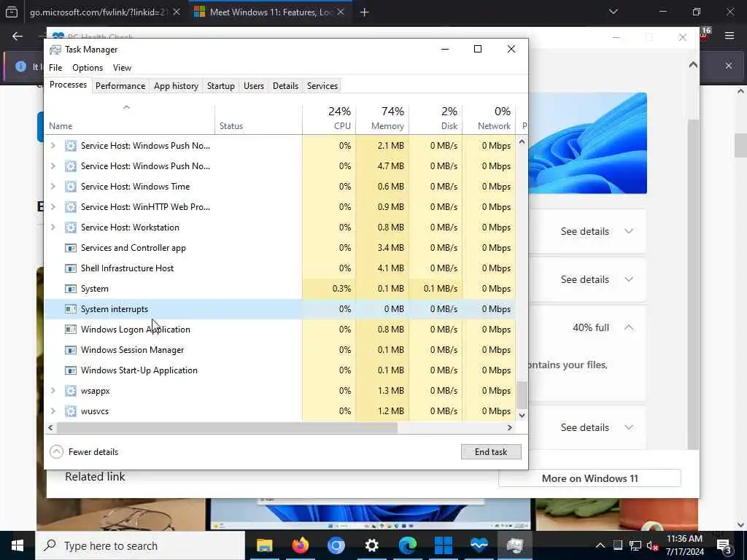
Task: Click the process list scroll down arrow
Action: [x=522, y=415]
